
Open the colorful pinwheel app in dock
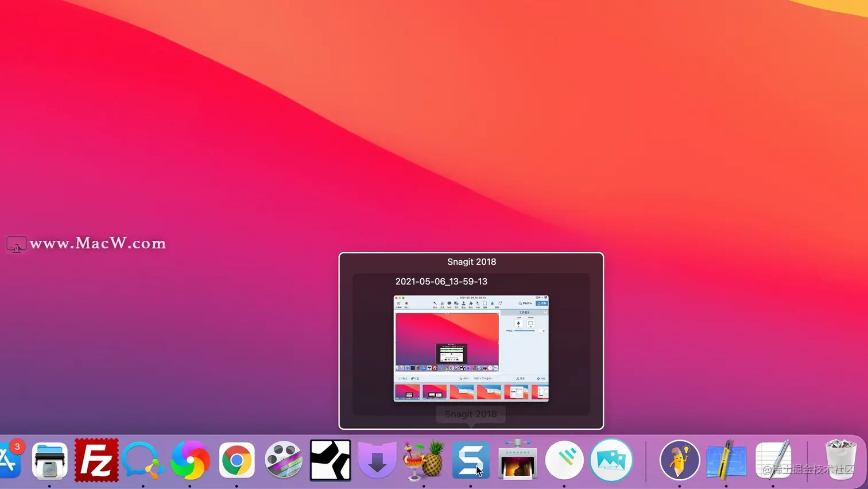190,460
